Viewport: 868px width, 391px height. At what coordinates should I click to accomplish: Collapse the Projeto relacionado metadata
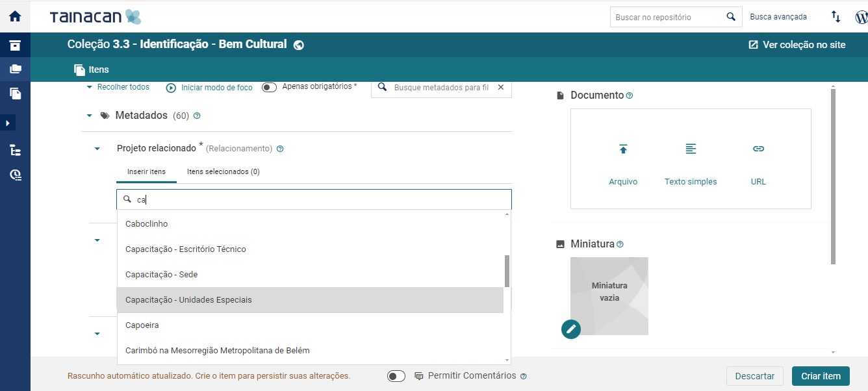[x=97, y=149]
